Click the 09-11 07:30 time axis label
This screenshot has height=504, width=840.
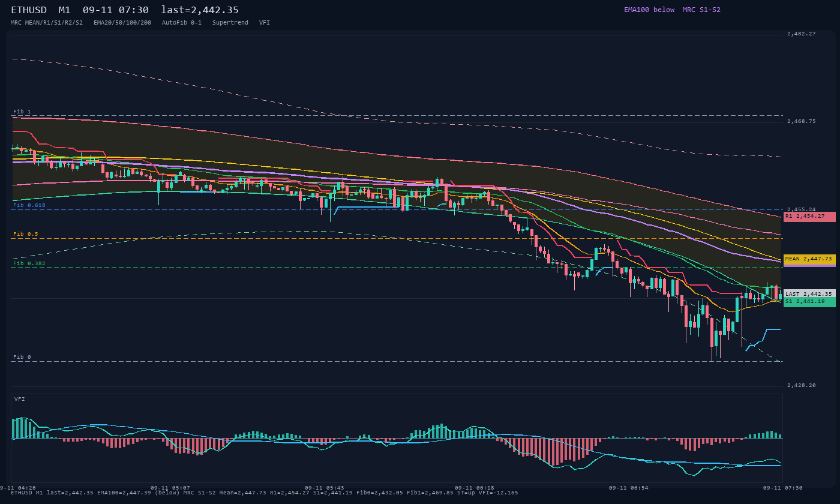[x=783, y=488]
